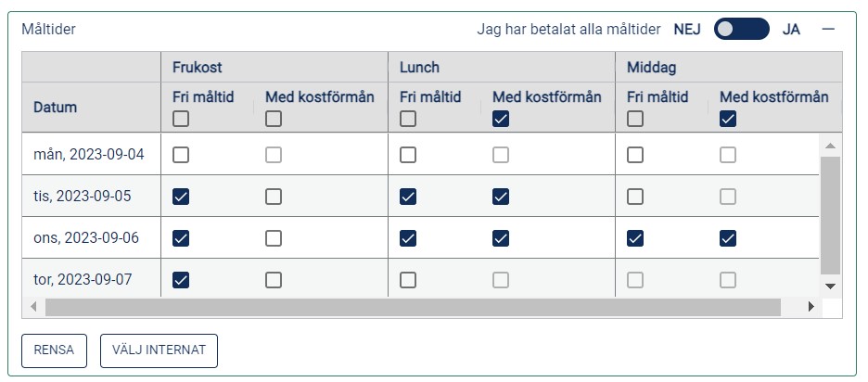Screen dimensions: 868x382
Task: Click the horizontal scroll-right arrow
Action: 811,306
